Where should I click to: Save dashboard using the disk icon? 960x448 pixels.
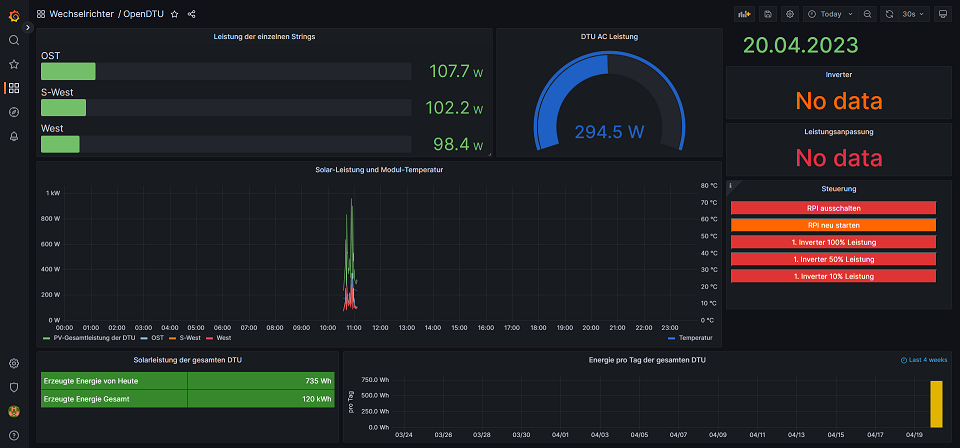pyautogui.click(x=768, y=15)
